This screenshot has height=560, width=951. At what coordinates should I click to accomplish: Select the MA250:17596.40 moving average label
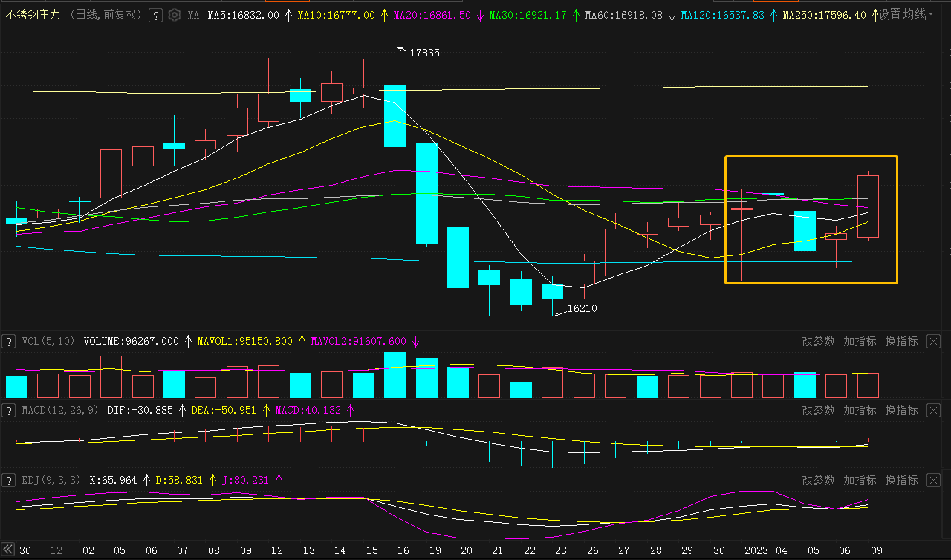(x=824, y=15)
